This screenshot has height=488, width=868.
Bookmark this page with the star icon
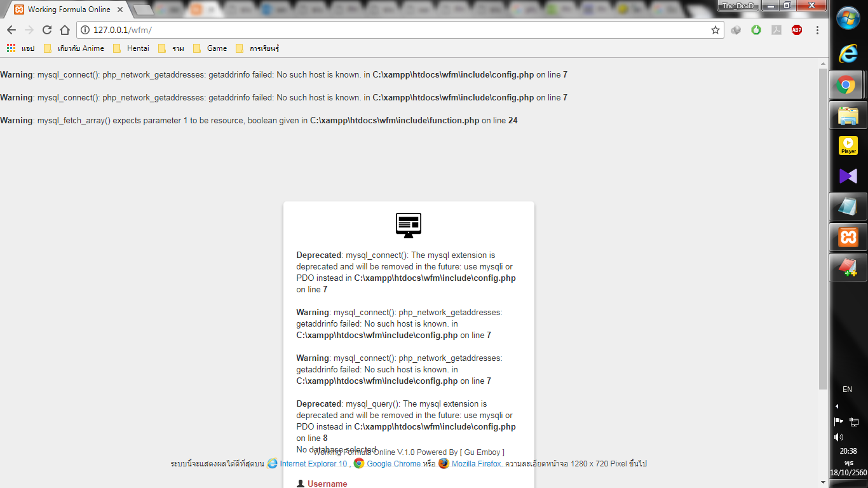(715, 30)
